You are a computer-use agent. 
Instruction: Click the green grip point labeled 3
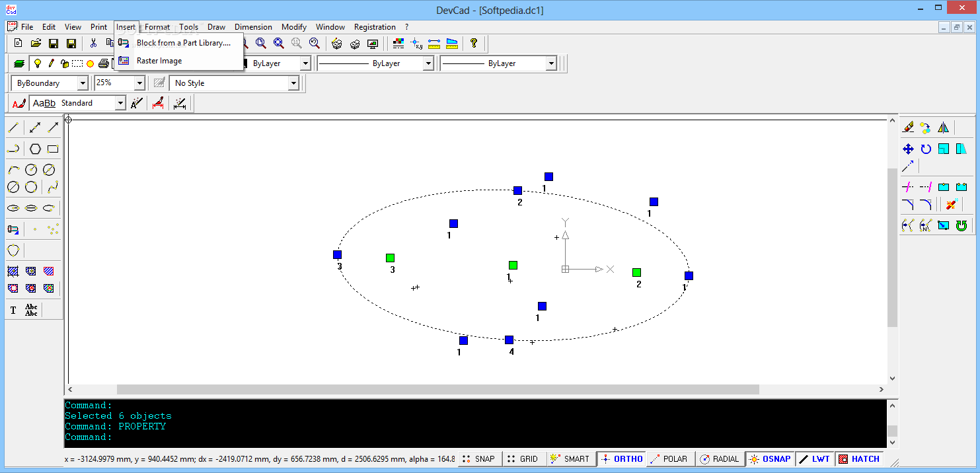[390, 258]
